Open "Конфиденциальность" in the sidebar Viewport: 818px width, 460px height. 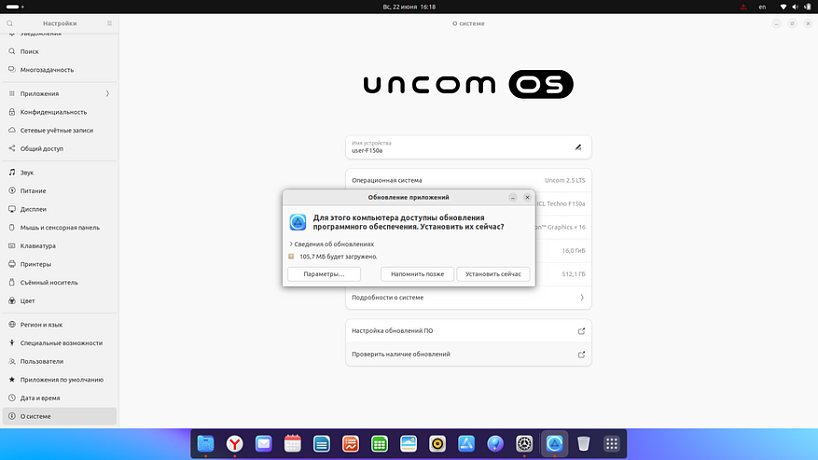(53, 112)
